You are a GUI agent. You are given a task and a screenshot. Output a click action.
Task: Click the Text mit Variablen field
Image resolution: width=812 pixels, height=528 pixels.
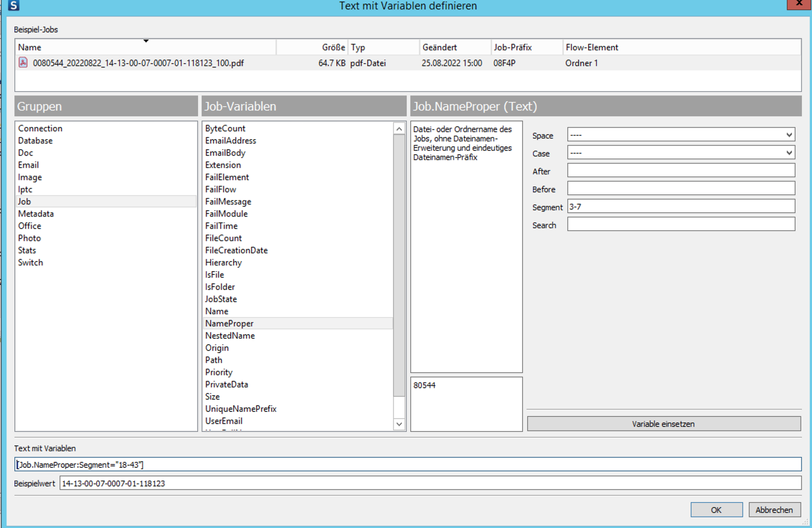tap(407, 465)
